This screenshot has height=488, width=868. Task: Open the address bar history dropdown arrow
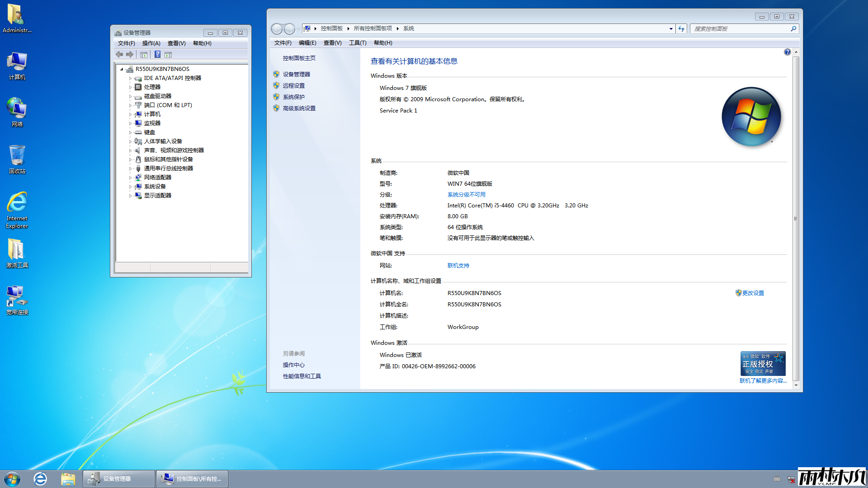(671, 29)
